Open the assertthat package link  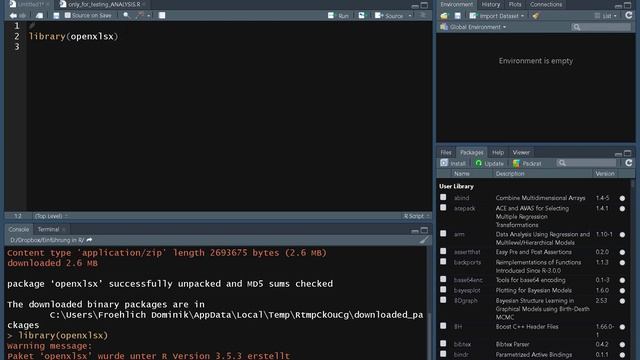point(467,252)
